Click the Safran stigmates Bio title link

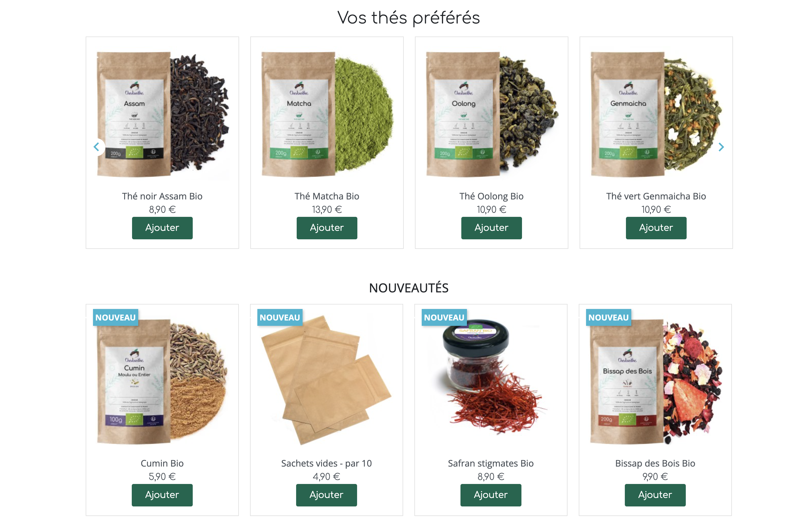(491, 463)
